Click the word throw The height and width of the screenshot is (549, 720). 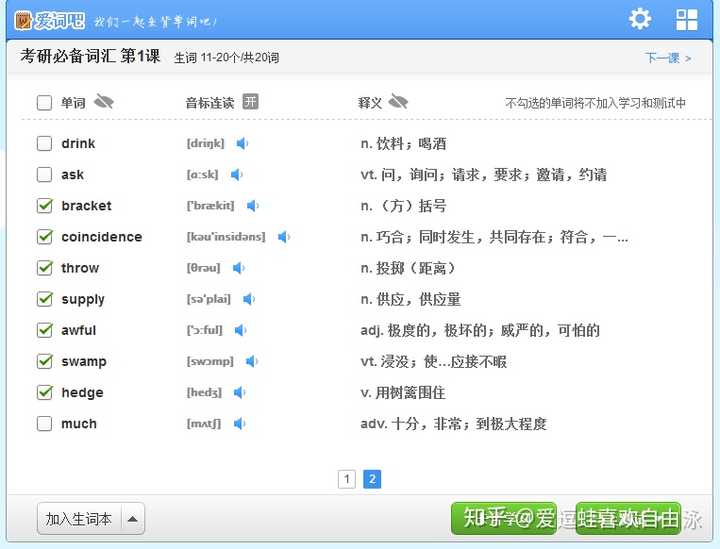click(x=80, y=268)
